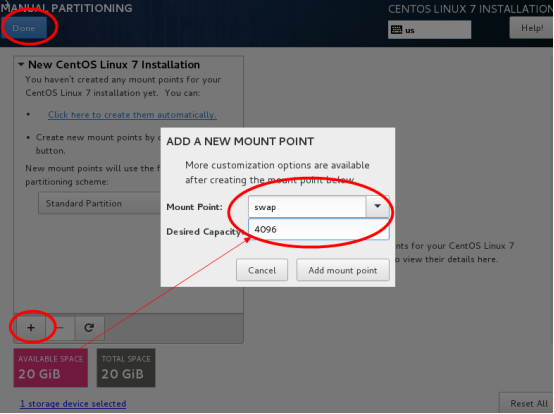Click Add mount point button

[x=343, y=270]
